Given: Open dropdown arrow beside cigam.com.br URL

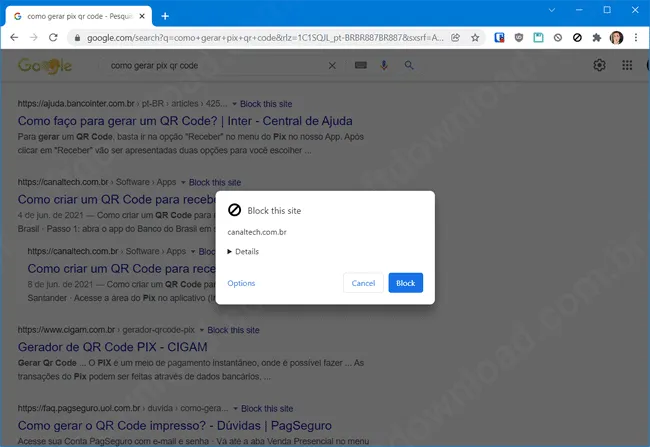Looking at the screenshot, I should [201, 330].
